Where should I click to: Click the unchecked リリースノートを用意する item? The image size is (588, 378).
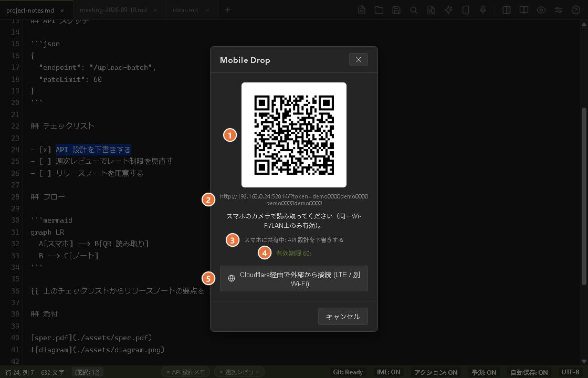[x=87, y=173]
